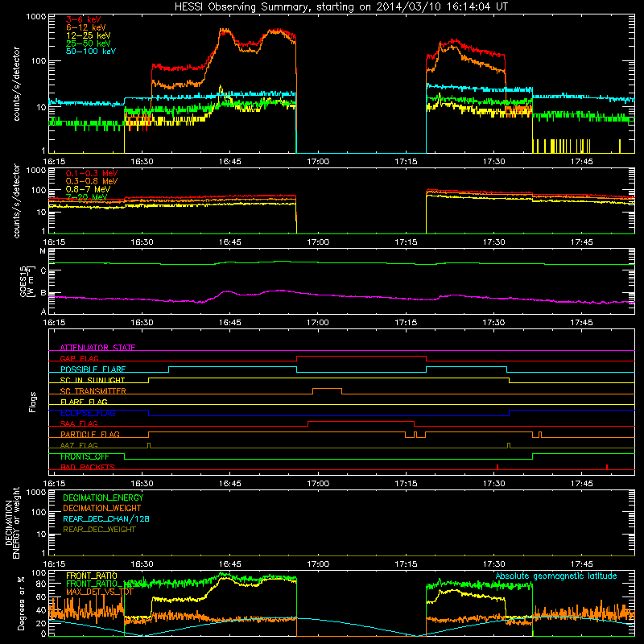Click the decimation panel 17:45 tick label

pyautogui.click(x=581, y=564)
